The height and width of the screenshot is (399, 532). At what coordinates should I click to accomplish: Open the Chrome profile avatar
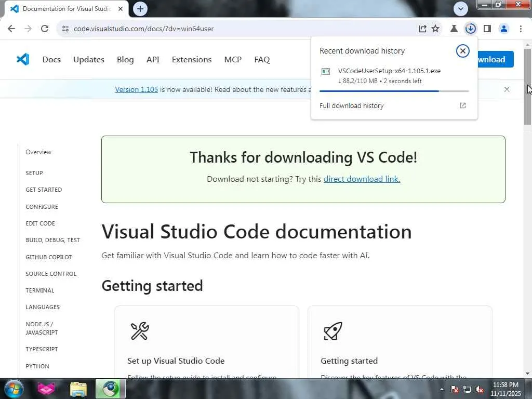[504, 29]
